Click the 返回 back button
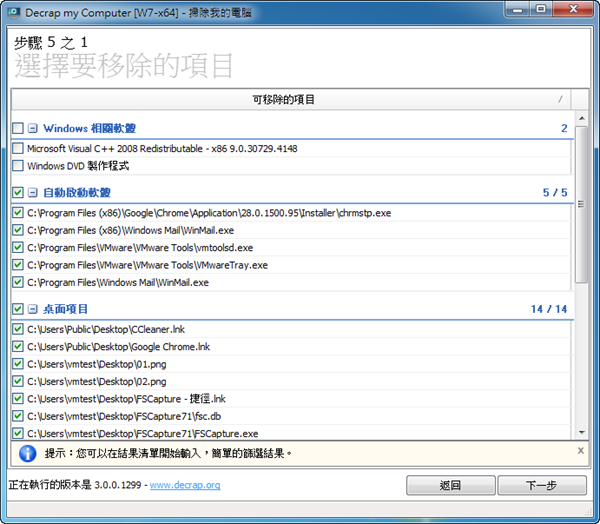Viewport: 600px width, 524px height. point(450,485)
